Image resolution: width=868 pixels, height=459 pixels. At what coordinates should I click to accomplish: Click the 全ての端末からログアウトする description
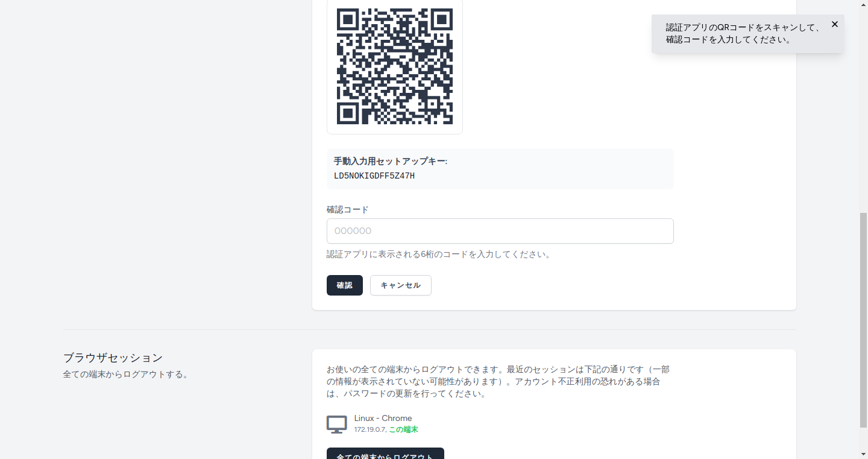127,374
